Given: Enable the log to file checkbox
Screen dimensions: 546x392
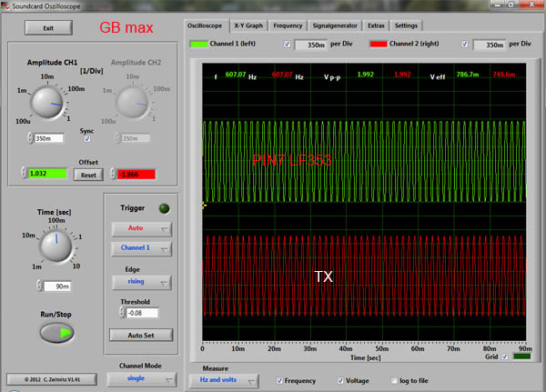Looking at the screenshot, I should coord(393,379).
